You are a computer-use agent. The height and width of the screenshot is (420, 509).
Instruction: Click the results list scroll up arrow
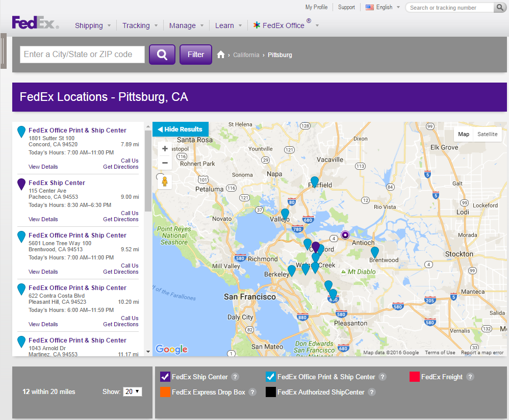coord(148,126)
